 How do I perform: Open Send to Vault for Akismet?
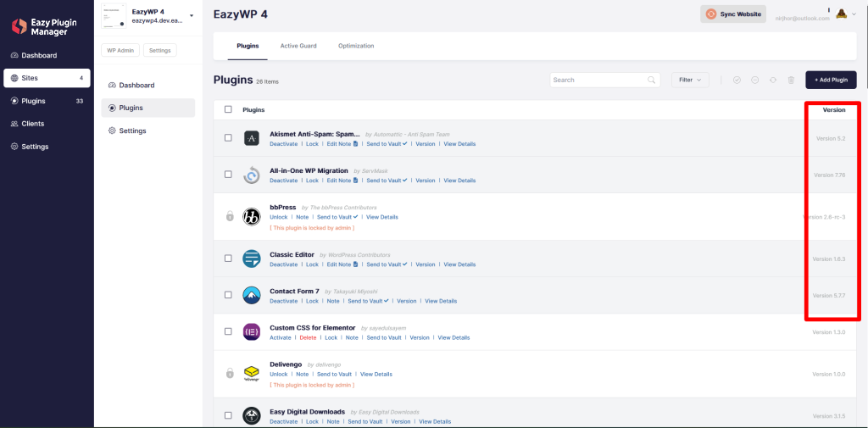[x=387, y=144]
